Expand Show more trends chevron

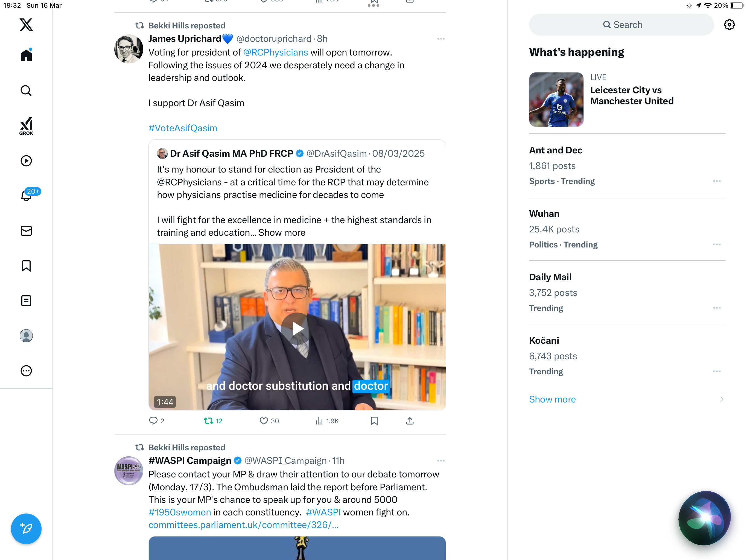click(722, 399)
